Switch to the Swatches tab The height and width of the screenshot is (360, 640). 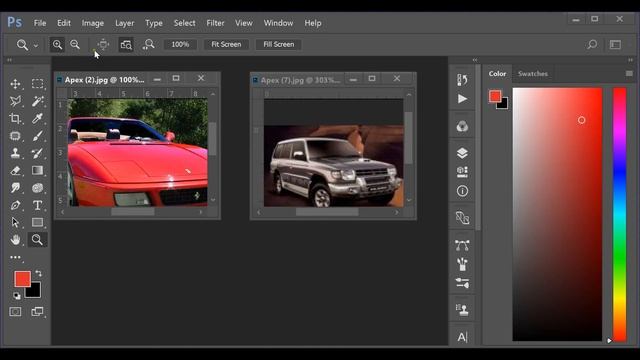(x=533, y=74)
